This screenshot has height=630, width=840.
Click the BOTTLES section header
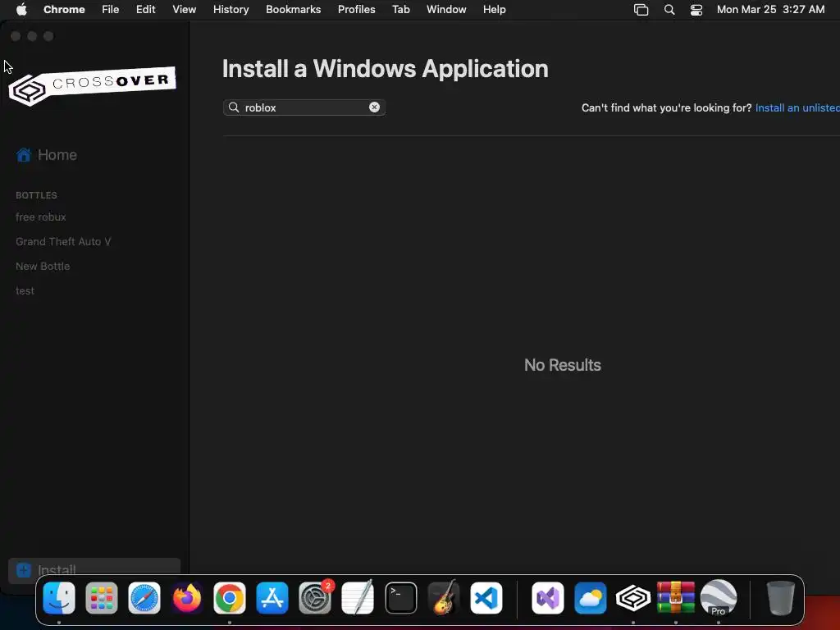[x=36, y=195]
